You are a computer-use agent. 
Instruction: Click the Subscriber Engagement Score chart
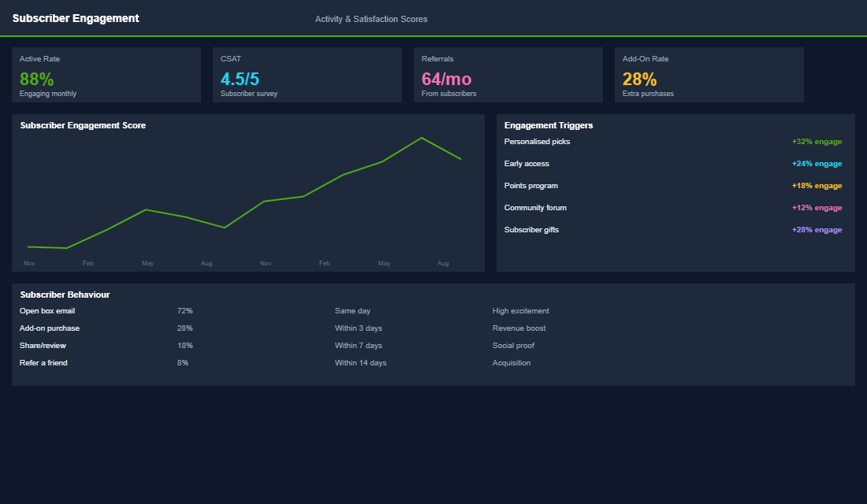click(247, 193)
